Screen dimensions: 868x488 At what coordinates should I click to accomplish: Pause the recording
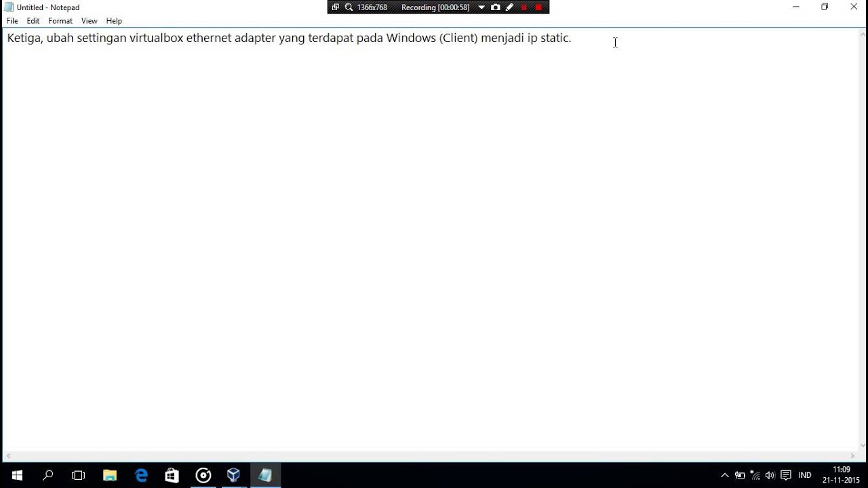(524, 7)
